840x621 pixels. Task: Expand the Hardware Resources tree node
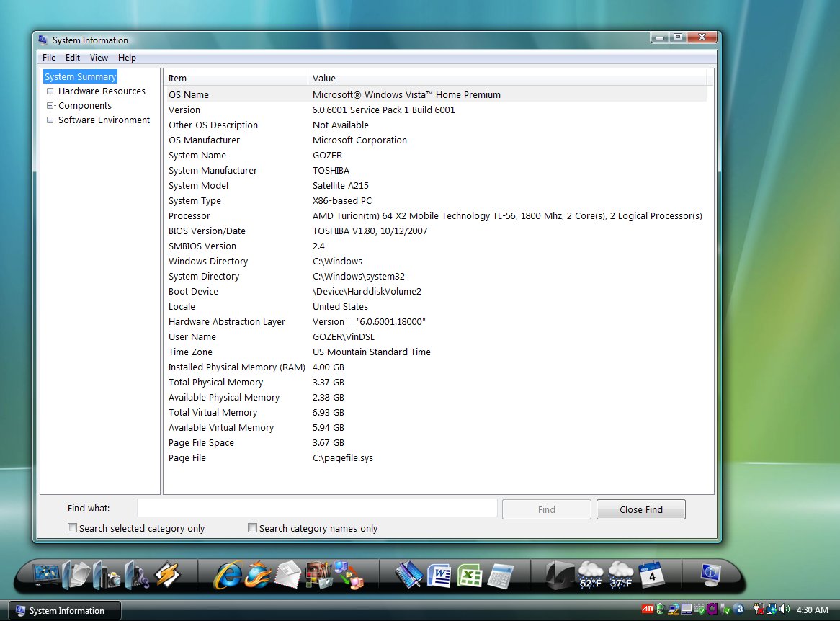tap(50, 91)
